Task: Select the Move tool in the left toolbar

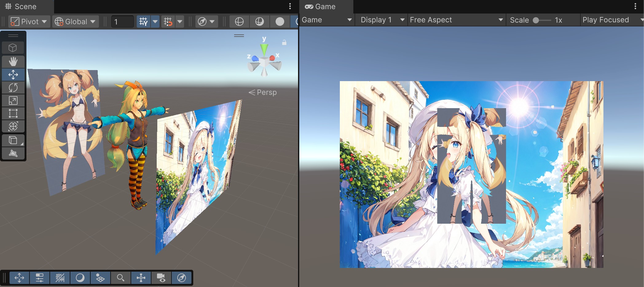Action: click(13, 74)
